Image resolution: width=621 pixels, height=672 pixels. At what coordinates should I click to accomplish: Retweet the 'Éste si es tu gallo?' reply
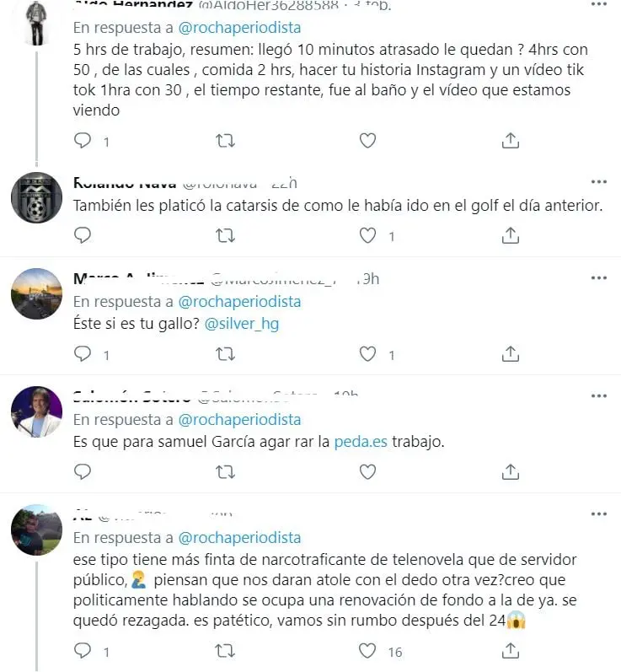(225, 354)
